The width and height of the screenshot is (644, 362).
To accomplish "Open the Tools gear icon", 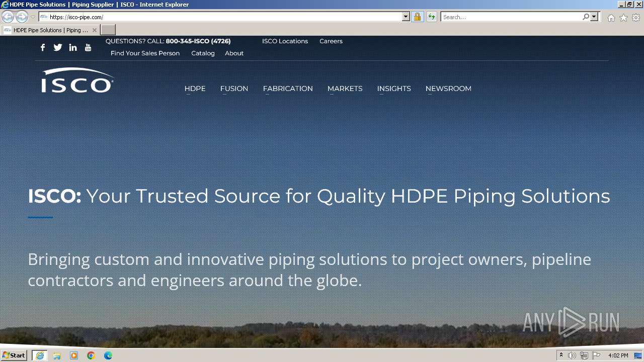I will pyautogui.click(x=636, y=18).
